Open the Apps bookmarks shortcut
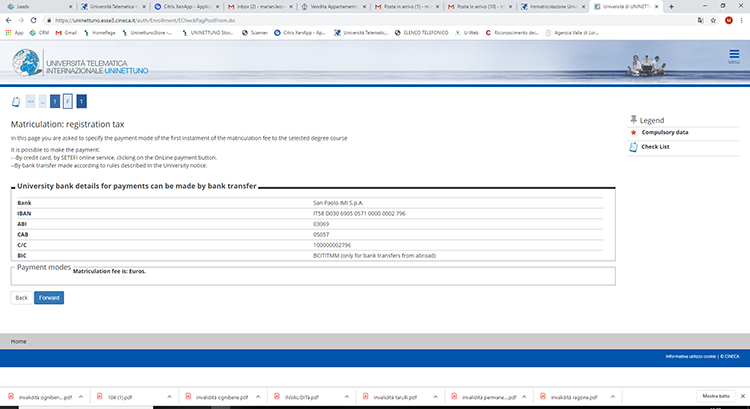The height and width of the screenshot is (409, 750). (x=14, y=32)
